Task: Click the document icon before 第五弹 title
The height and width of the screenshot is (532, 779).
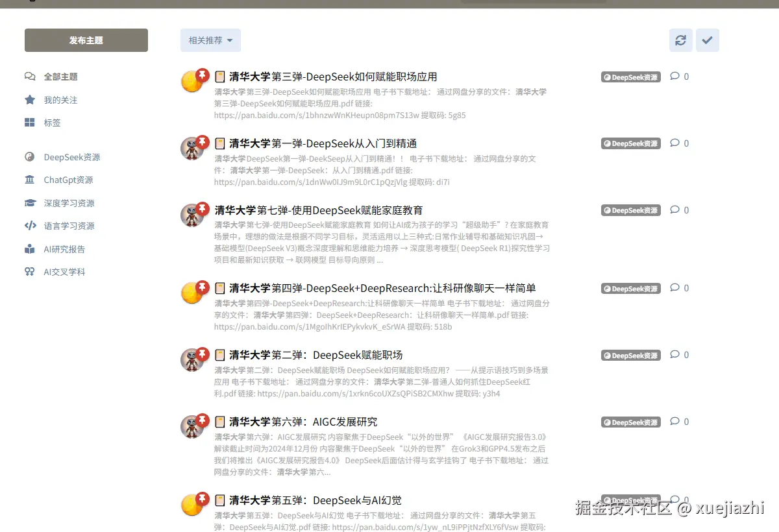Action: pyautogui.click(x=220, y=500)
